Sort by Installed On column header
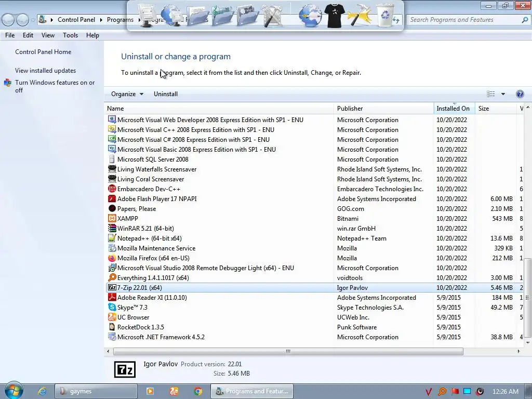This screenshot has width=532, height=399. (x=454, y=108)
